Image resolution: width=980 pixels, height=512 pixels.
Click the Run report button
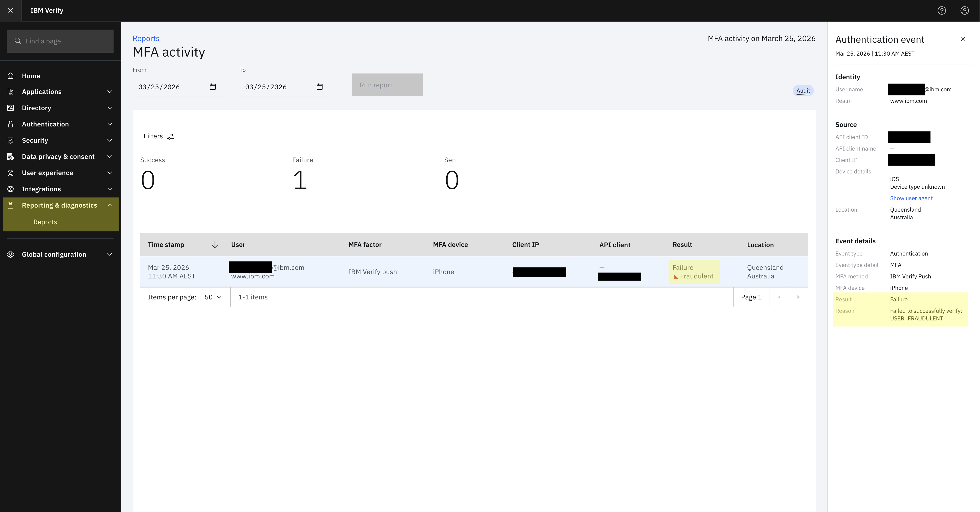(x=387, y=85)
